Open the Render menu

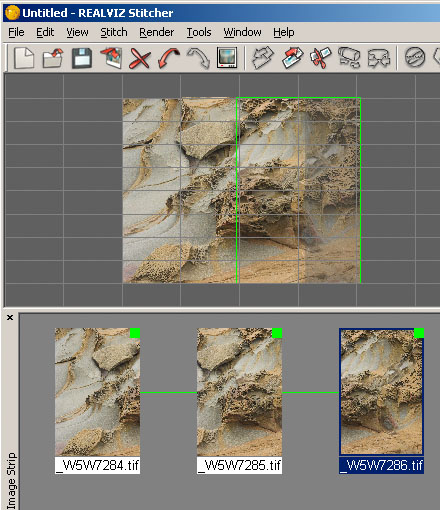156,32
